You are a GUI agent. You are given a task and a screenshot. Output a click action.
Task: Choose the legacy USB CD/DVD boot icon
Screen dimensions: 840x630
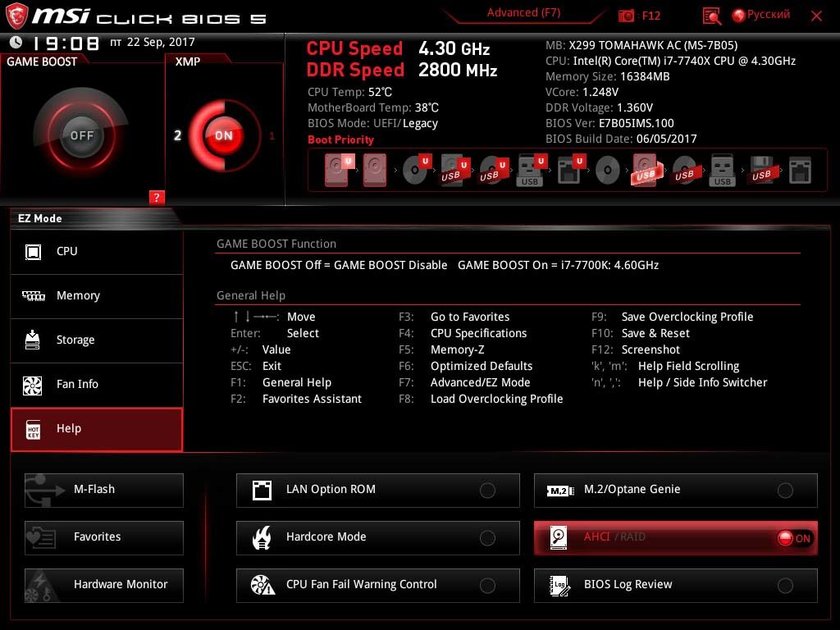click(x=684, y=171)
